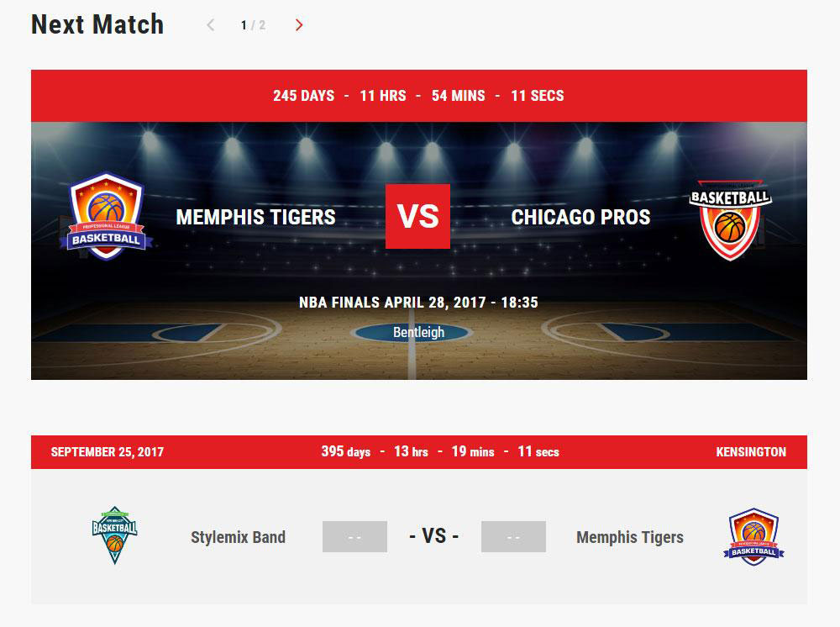This screenshot has width=840, height=627.
Task: Open the Memphis Tigers link in lower match
Action: 629,537
